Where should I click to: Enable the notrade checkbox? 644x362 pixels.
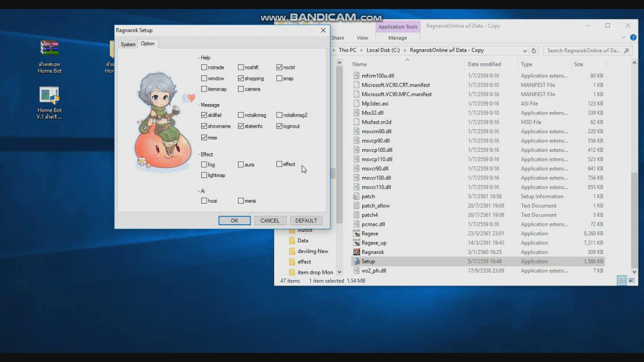pos(204,67)
